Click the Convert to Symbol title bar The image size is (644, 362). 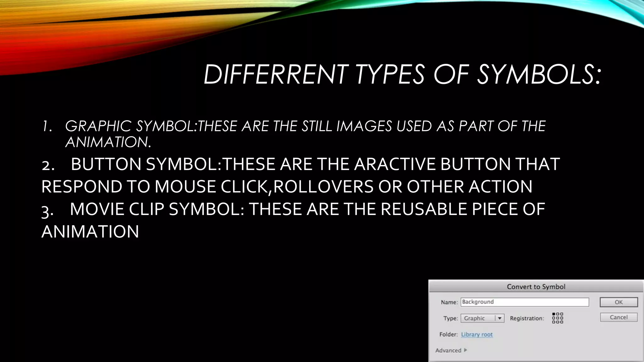pos(536,287)
